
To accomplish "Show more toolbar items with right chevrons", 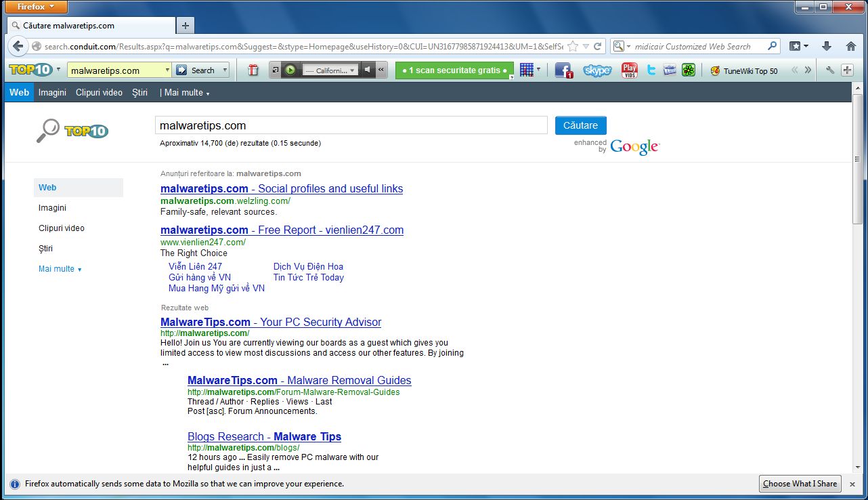I will [x=808, y=70].
